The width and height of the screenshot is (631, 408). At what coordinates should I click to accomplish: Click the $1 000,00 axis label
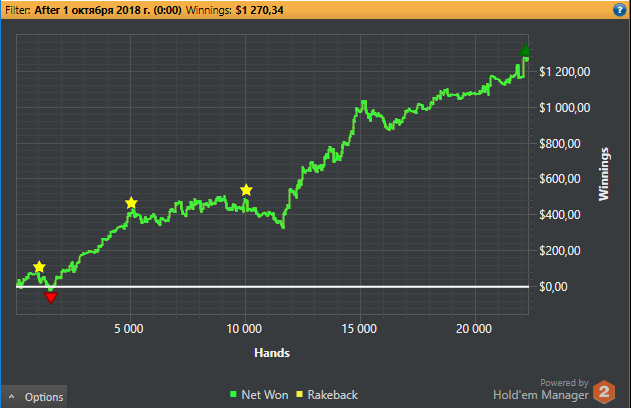[565, 108]
